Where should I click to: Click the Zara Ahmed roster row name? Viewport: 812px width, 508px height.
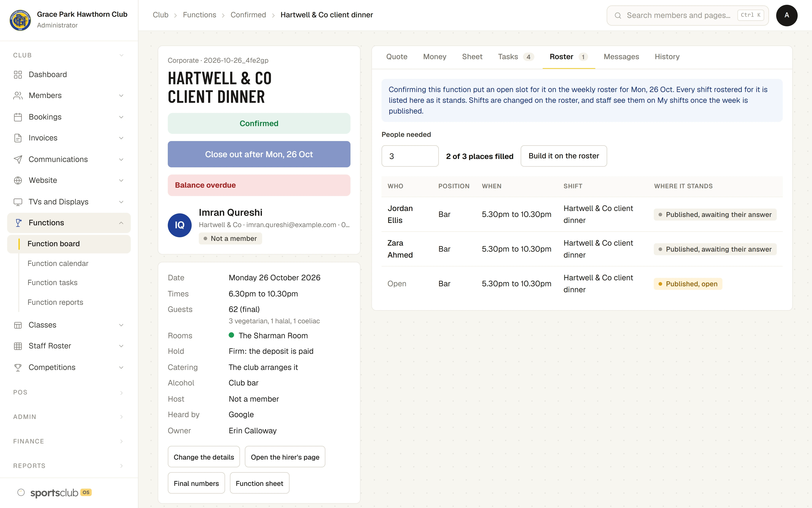click(x=400, y=249)
